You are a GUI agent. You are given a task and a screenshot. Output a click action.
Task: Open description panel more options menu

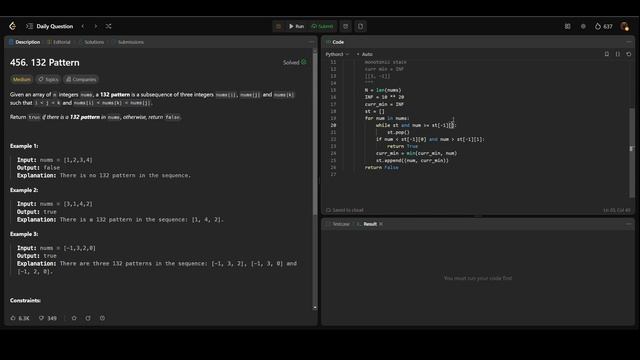[311, 42]
